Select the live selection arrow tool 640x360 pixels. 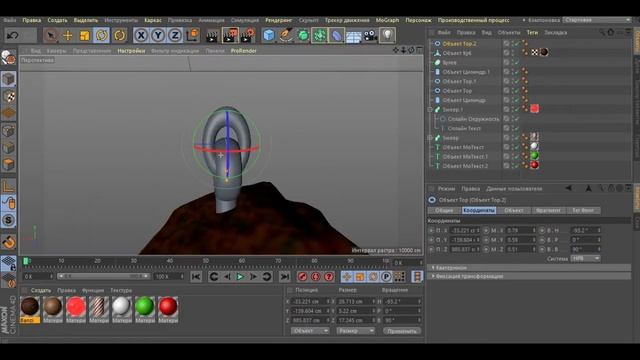pyautogui.click(x=51, y=36)
